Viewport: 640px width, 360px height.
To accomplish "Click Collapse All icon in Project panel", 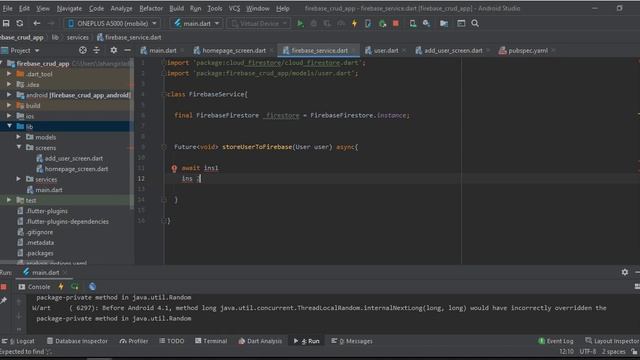I will point(96,50).
